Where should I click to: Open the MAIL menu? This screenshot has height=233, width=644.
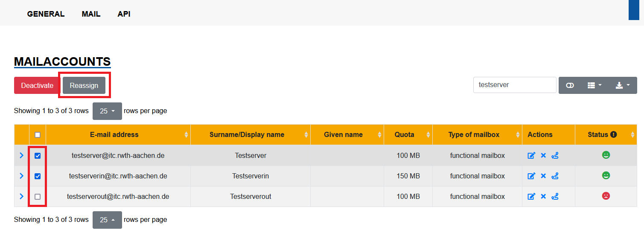(x=91, y=14)
